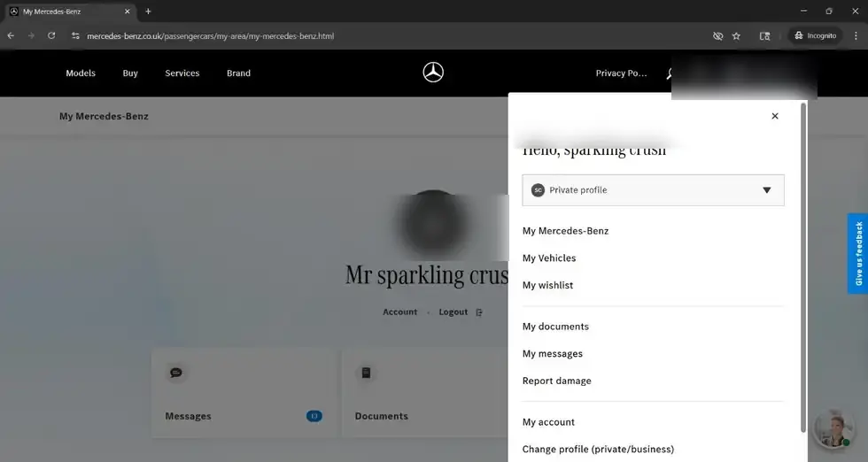Click the Account link under the name
The height and width of the screenshot is (462, 868).
[x=399, y=312]
